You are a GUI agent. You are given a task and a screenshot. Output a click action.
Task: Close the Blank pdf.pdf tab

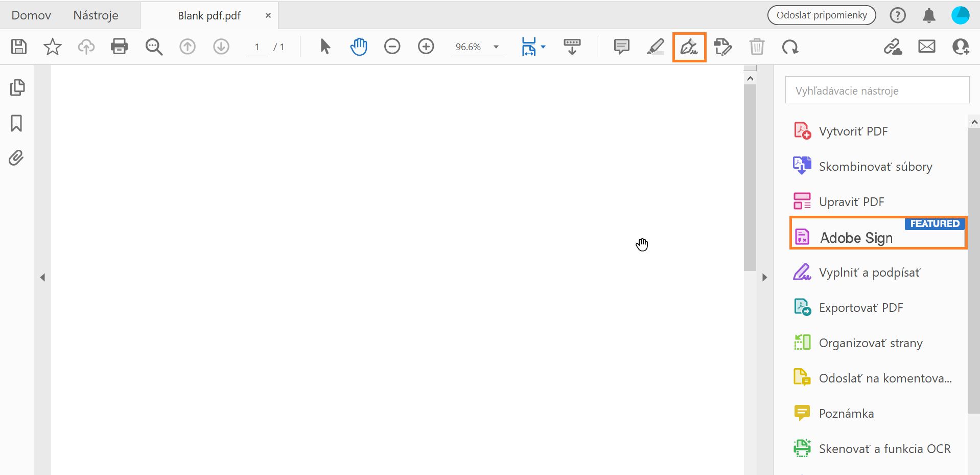point(268,16)
